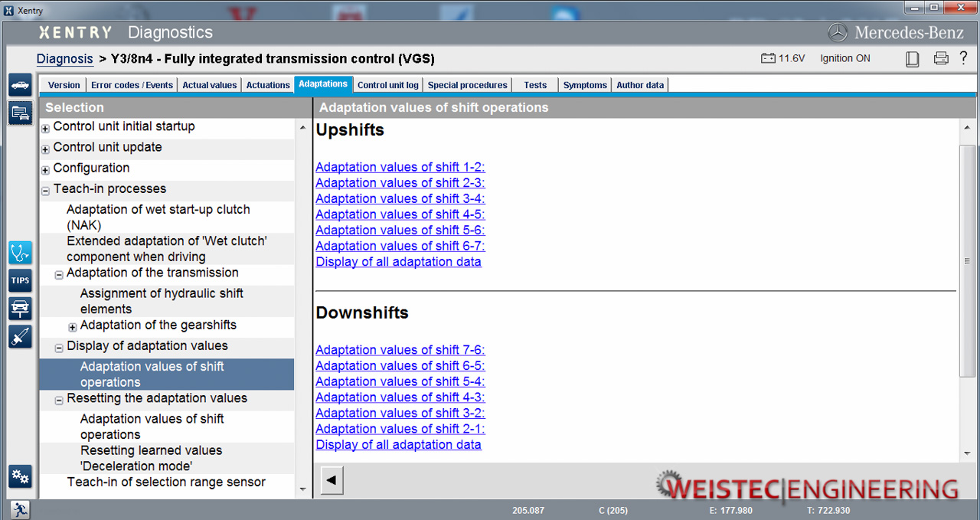Open the Tests tab
Image resolution: width=980 pixels, height=520 pixels.
[x=535, y=85]
